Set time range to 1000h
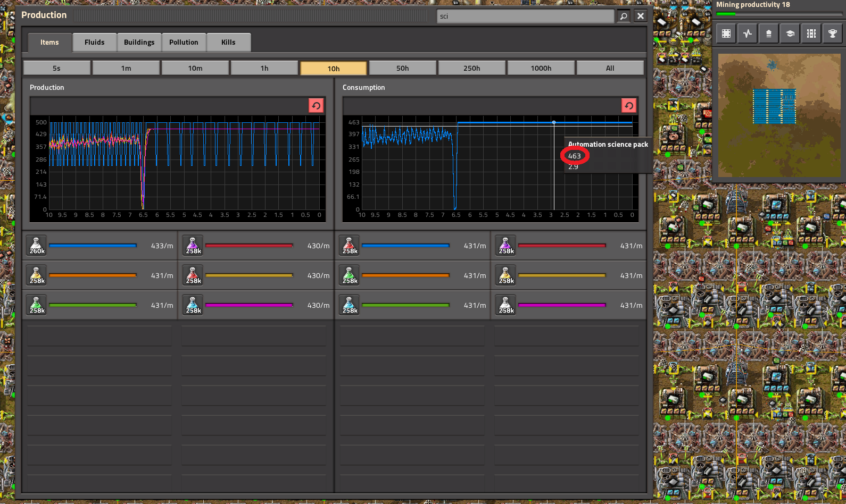This screenshot has height=504, width=846. click(x=541, y=68)
